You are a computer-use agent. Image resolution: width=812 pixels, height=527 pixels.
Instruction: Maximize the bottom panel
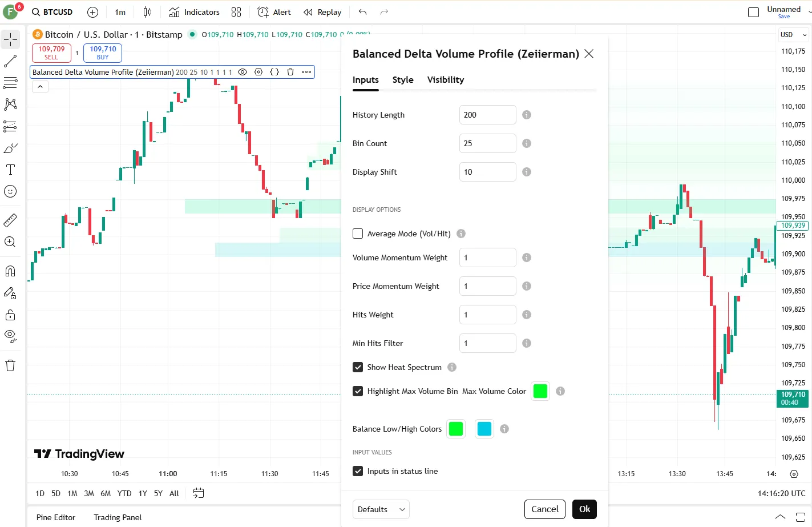(x=801, y=517)
